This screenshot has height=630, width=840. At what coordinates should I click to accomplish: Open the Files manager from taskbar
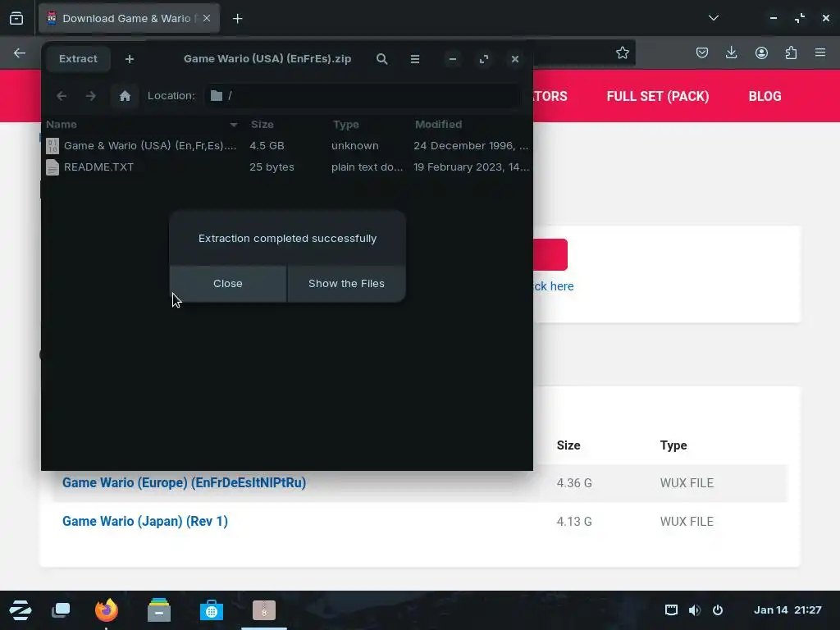(x=158, y=610)
